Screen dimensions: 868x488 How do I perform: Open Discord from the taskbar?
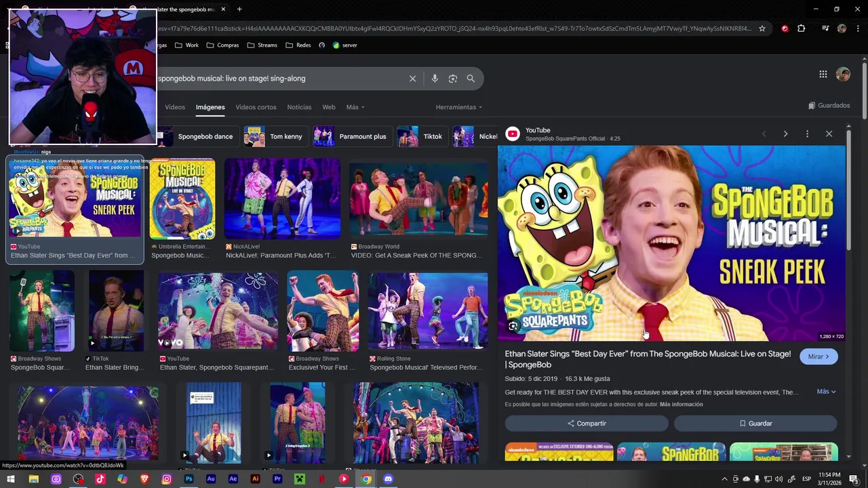(388, 479)
